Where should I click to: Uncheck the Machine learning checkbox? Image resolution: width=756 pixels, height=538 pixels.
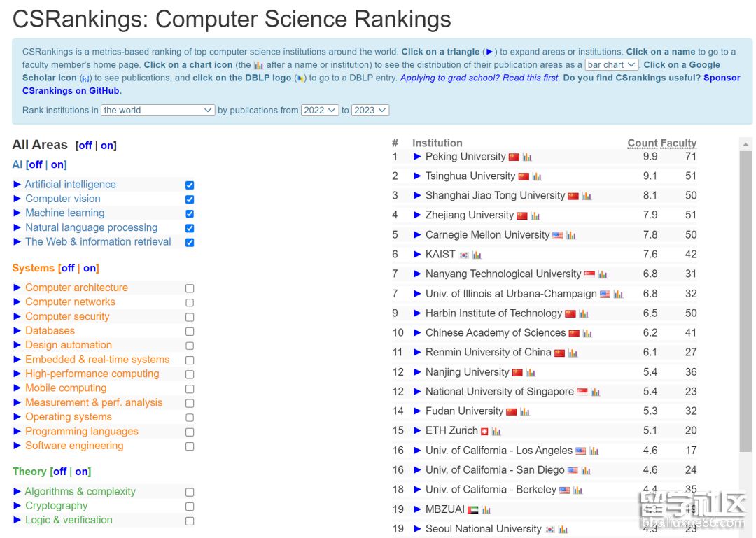[190, 213]
